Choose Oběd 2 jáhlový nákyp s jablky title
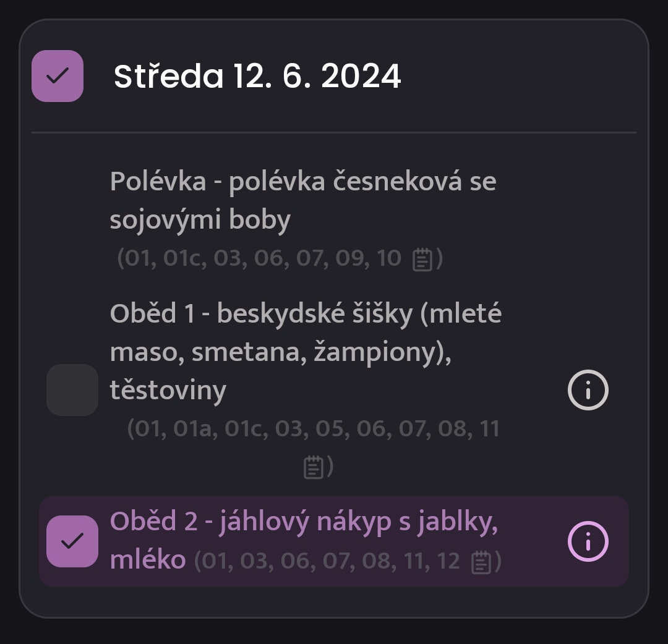Screen dimensions: 668x644 tap(304, 540)
